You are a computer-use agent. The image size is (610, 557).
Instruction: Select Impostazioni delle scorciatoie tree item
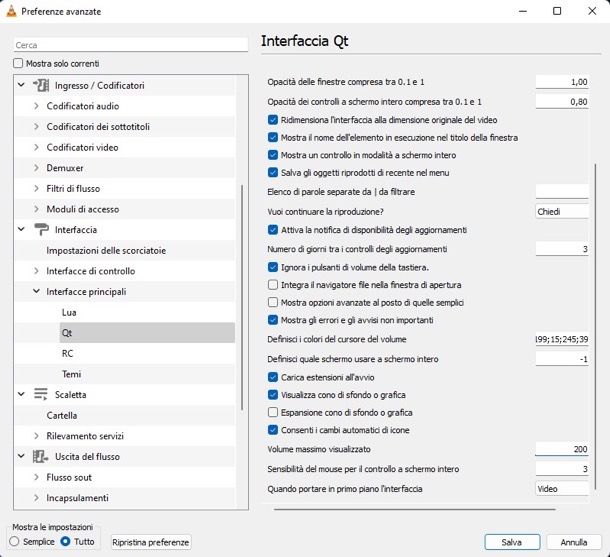[x=106, y=250]
